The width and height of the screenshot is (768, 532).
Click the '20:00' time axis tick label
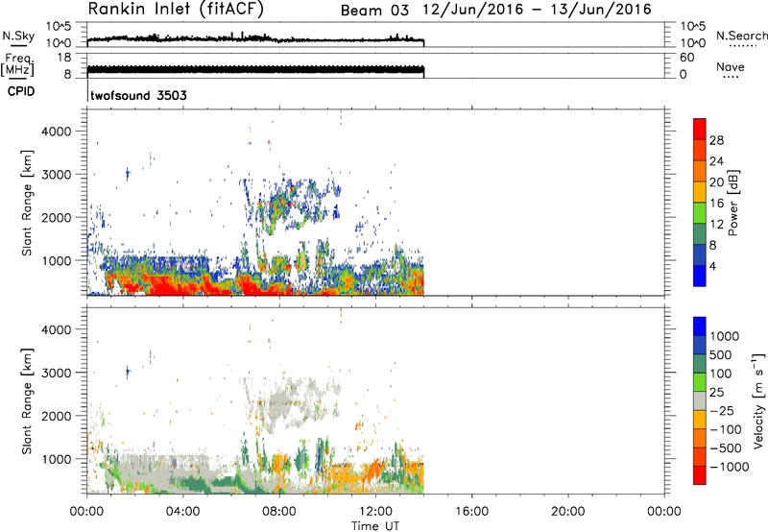coord(567,512)
